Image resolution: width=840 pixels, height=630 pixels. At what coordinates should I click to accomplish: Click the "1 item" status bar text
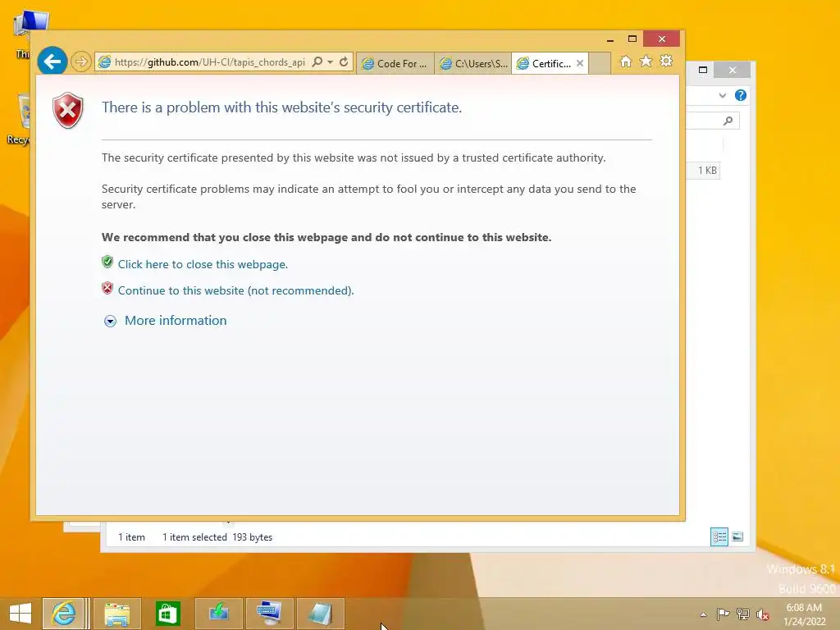[x=131, y=537]
